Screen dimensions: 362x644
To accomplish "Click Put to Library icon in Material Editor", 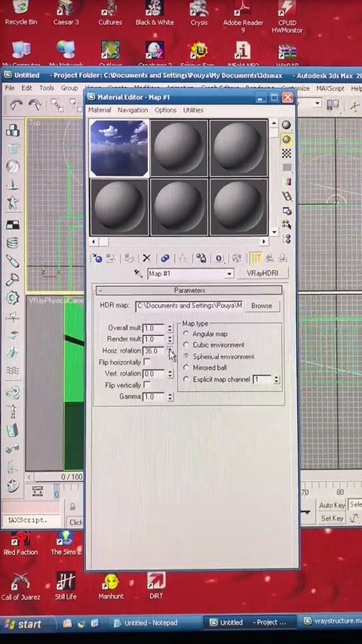I will pyautogui.click(x=201, y=258).
